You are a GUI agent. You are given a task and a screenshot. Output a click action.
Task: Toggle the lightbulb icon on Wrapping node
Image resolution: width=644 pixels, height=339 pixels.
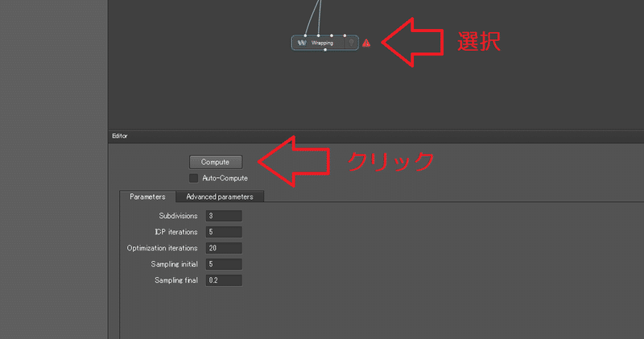(351, 43)
